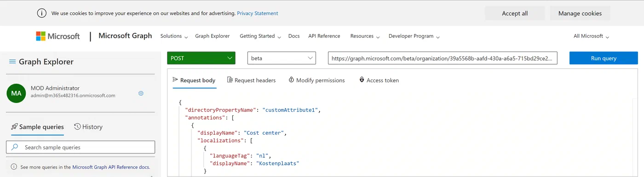Screen dimensions: 644x177
Task: Click the Run query button
Action: pyautogui.click(x=604, y=58)
